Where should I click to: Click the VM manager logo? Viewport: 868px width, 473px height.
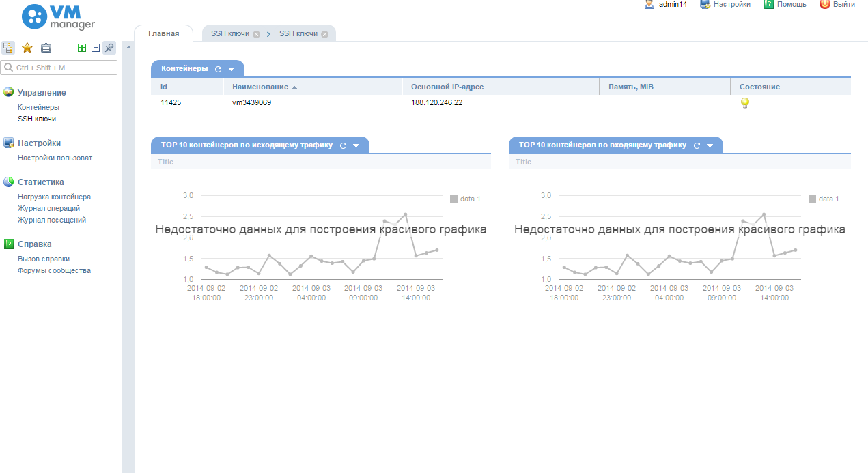pos(58,17)
